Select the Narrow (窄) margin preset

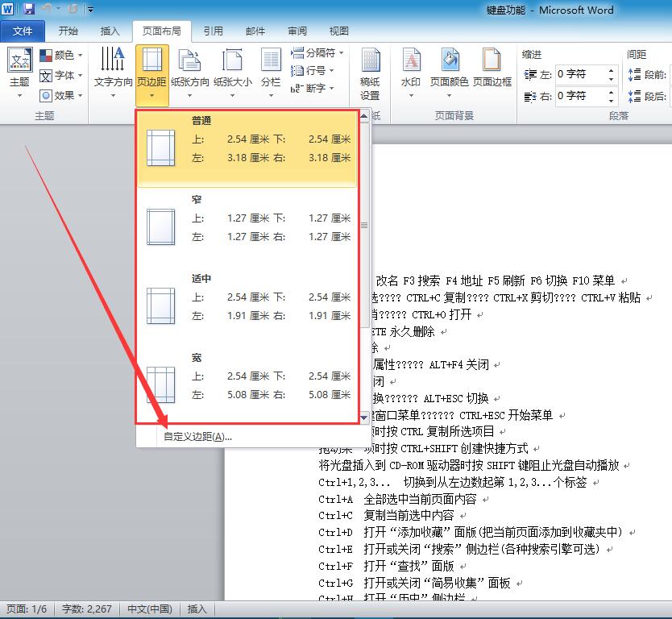point(247,227)
